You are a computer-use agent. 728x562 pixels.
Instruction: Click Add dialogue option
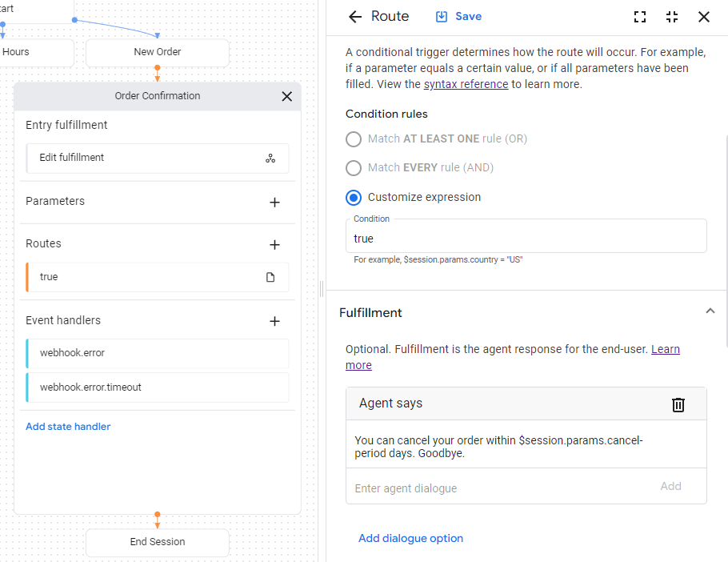coord(410,538)
